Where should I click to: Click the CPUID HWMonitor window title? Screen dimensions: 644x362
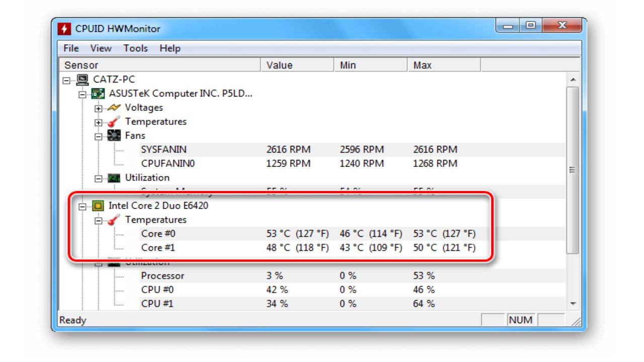point(118,29)
